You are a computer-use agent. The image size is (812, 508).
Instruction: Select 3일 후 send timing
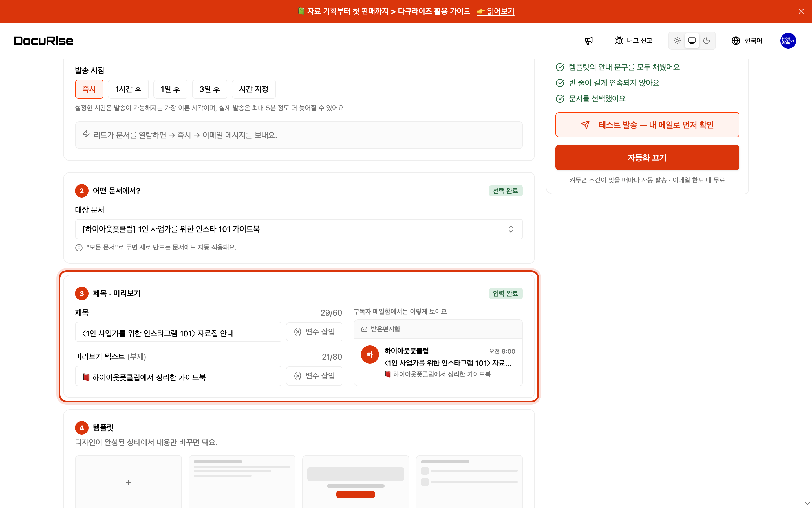pyautogui.click(x=209, y=89)
